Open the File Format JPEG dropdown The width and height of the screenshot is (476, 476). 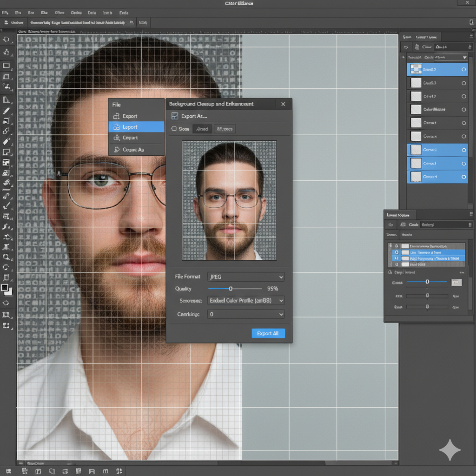pos(246,277)
